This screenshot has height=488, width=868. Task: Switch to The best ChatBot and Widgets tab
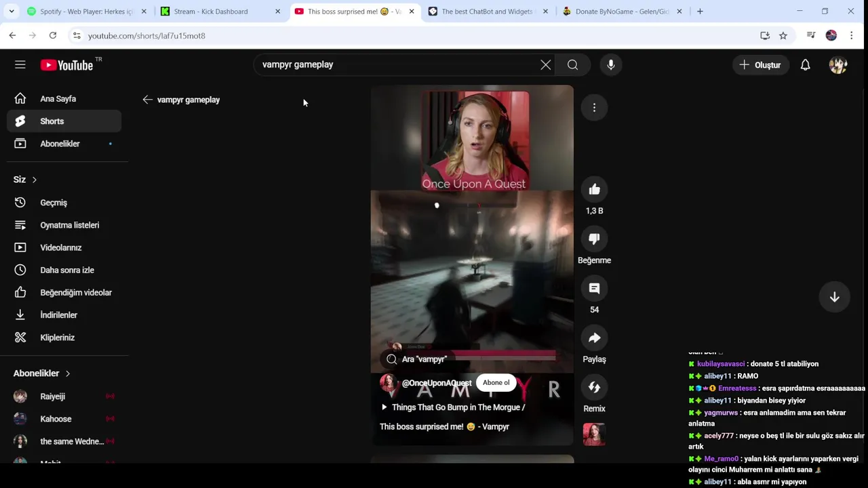488,12
